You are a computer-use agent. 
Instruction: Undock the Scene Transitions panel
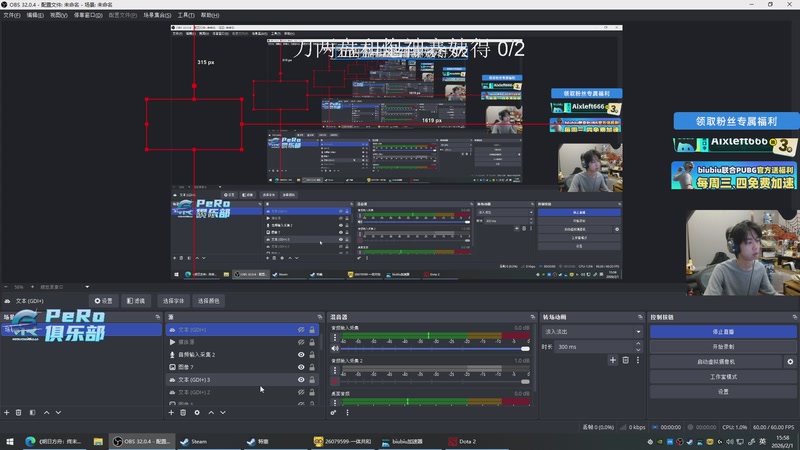point(640,317)
